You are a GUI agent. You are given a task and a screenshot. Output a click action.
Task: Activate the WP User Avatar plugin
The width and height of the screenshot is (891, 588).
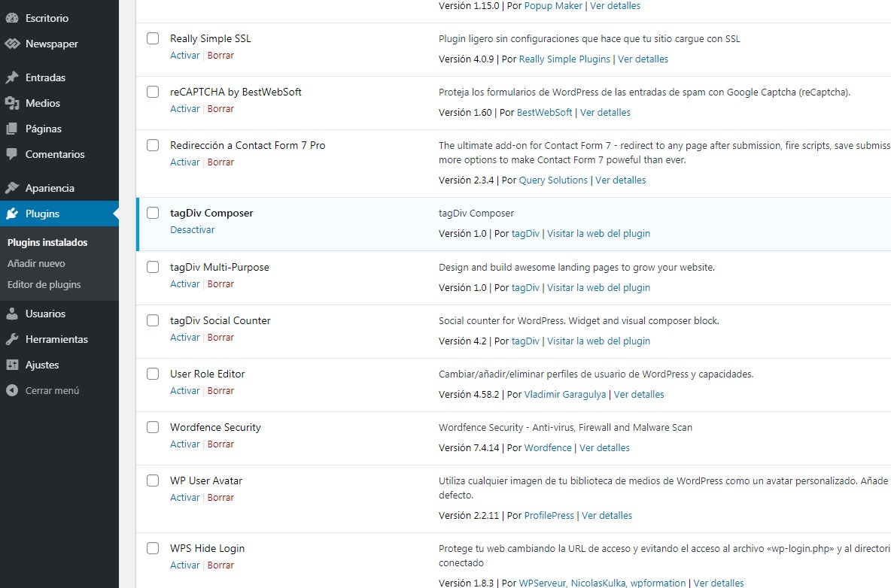point(185,497)
